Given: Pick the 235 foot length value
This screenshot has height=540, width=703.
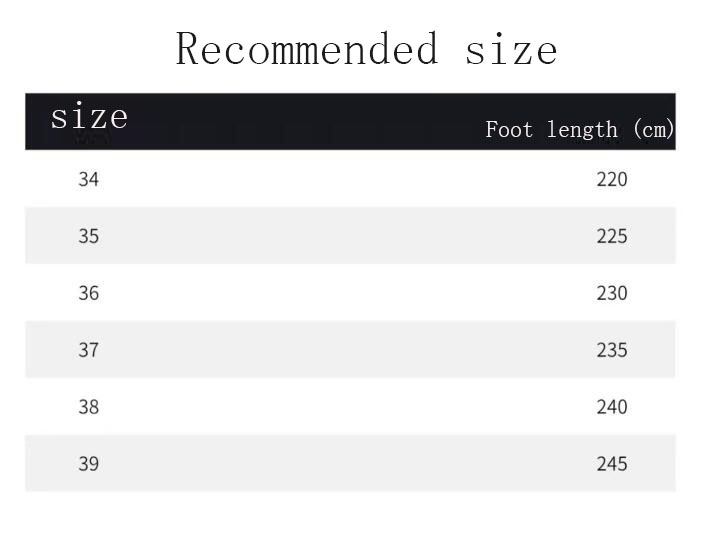Looking at the screenshot, I should 612,351.
